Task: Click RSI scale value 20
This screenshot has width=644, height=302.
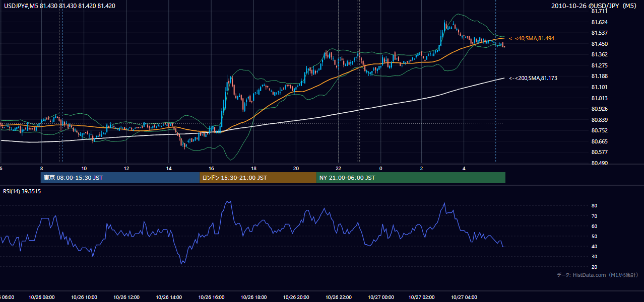Action: pos(595,267)
